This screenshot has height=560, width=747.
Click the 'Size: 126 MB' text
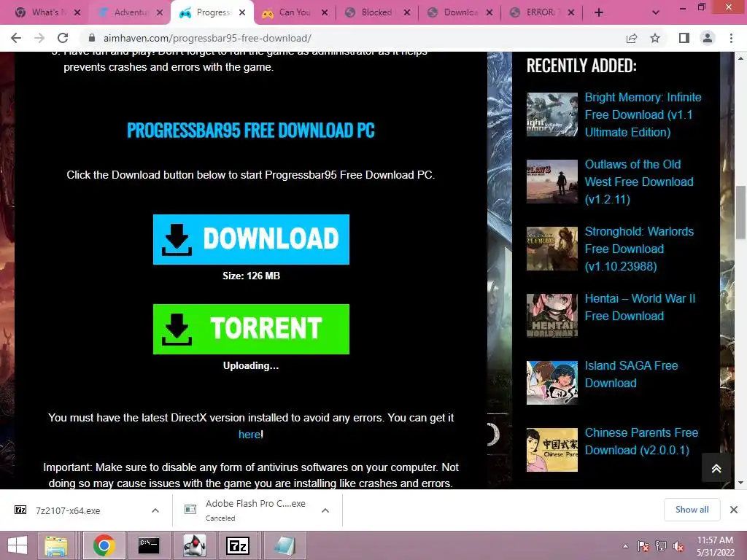[251, 276]
